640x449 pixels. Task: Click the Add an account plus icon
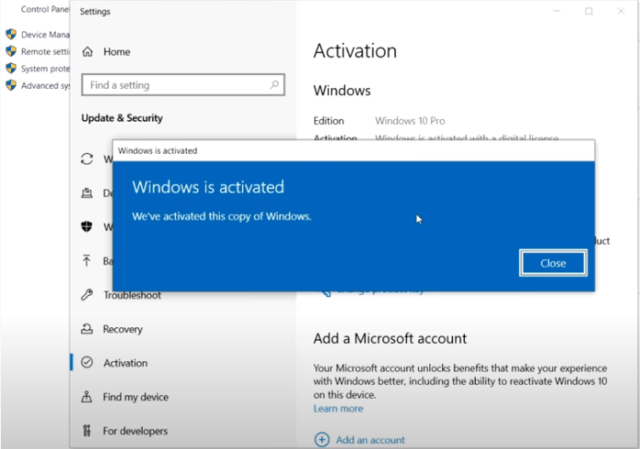coord(322,440)
